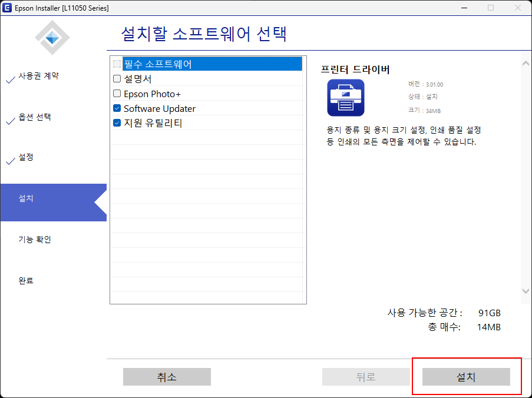Viewport: 532px width, 398px height.
Task: Click the 설치 button at bottom right
Action: (x=466, y=377)
